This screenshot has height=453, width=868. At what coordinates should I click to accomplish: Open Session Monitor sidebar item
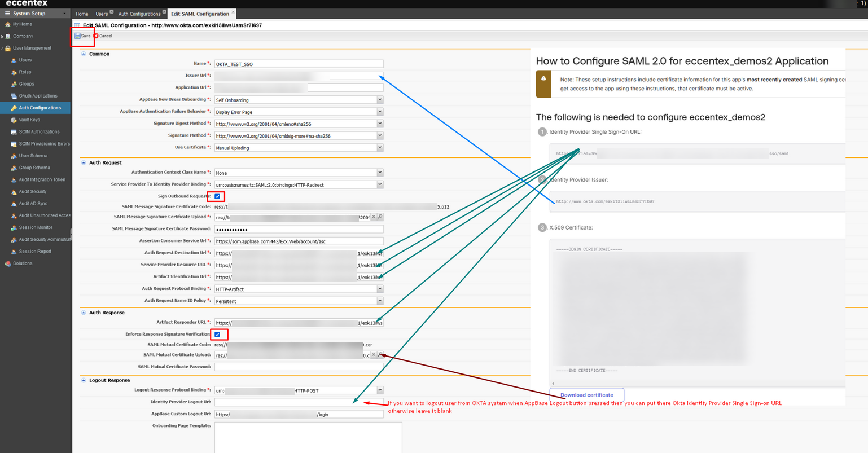[x=36, y=227]
